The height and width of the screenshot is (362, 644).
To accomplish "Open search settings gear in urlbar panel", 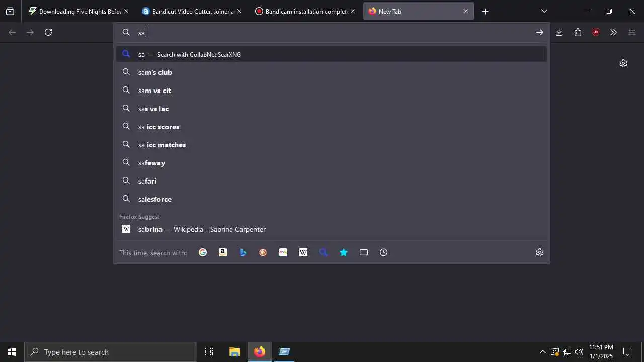I will point(540,252).
